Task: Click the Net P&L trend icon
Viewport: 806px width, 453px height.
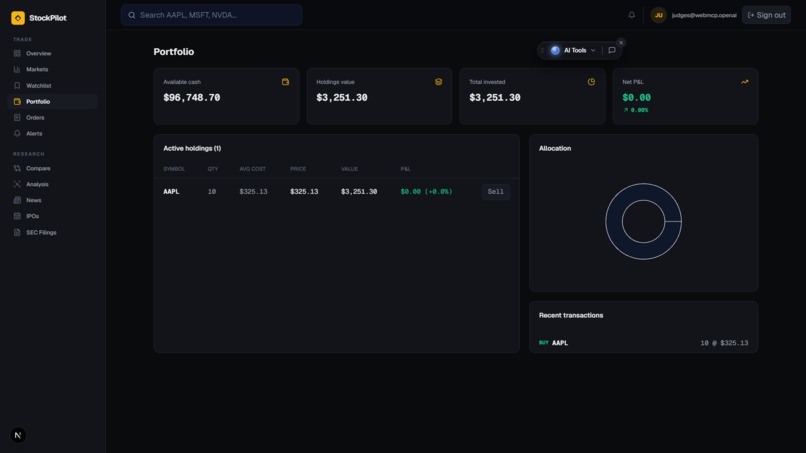Action: click(x=744, y=82)
